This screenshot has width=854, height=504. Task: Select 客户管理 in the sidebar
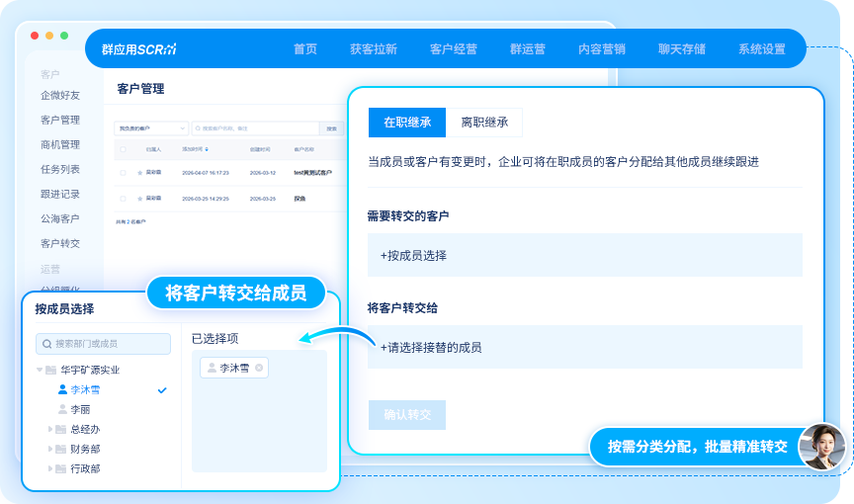tap(60, 120)
